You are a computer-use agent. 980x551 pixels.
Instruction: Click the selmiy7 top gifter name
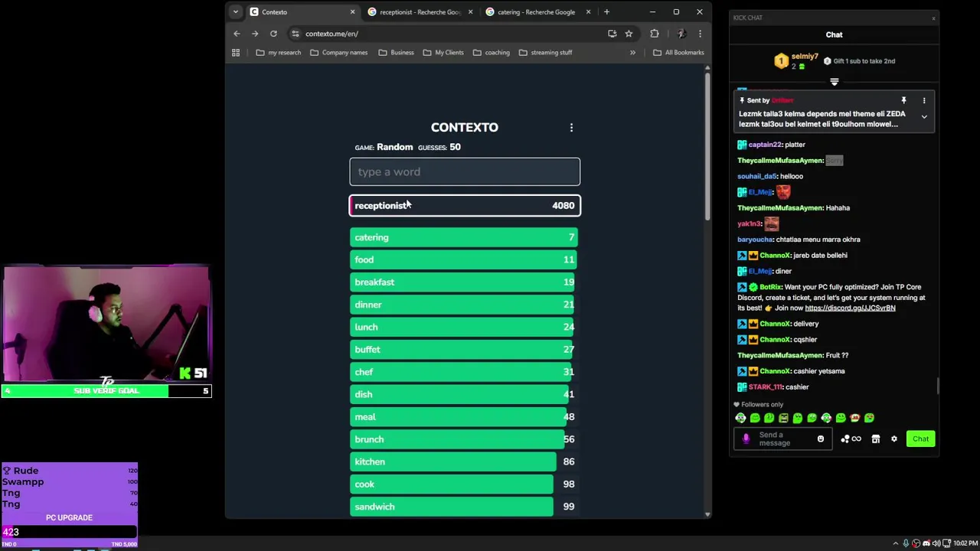pyautogui.click(x=805, y=57)
